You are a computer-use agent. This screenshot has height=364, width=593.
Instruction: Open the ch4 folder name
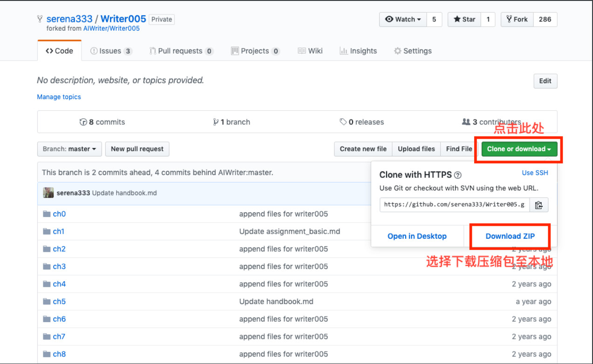59,284
